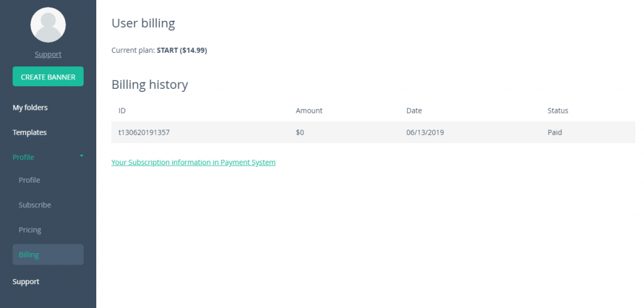Click the Status column header
This screenshot has width=644, height=308.
[558, 111]
